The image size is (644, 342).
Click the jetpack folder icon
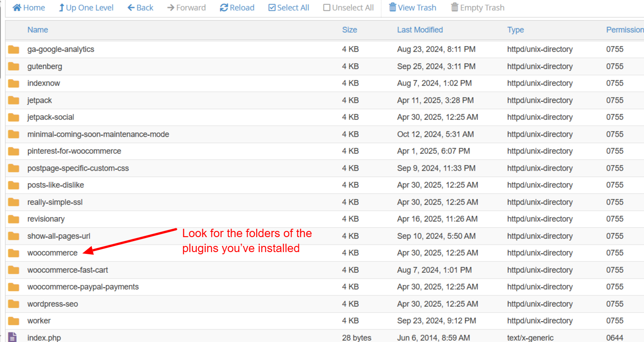14,100
